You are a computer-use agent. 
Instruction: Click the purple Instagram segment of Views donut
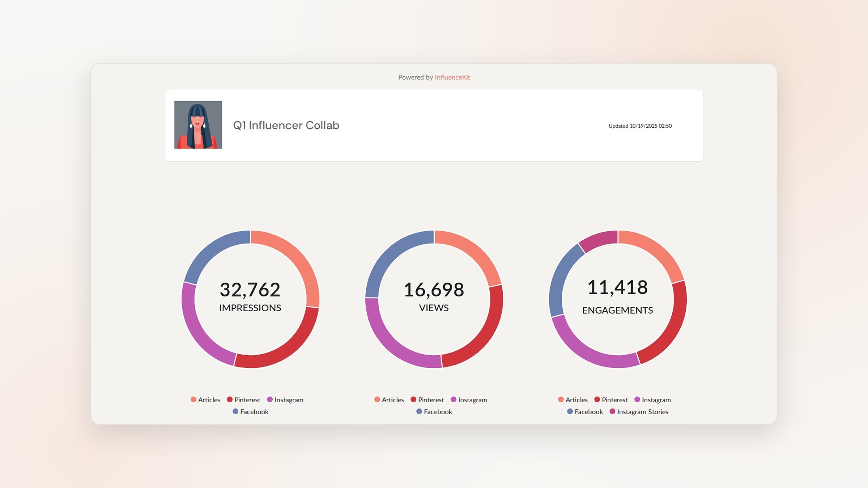point(392,346)
